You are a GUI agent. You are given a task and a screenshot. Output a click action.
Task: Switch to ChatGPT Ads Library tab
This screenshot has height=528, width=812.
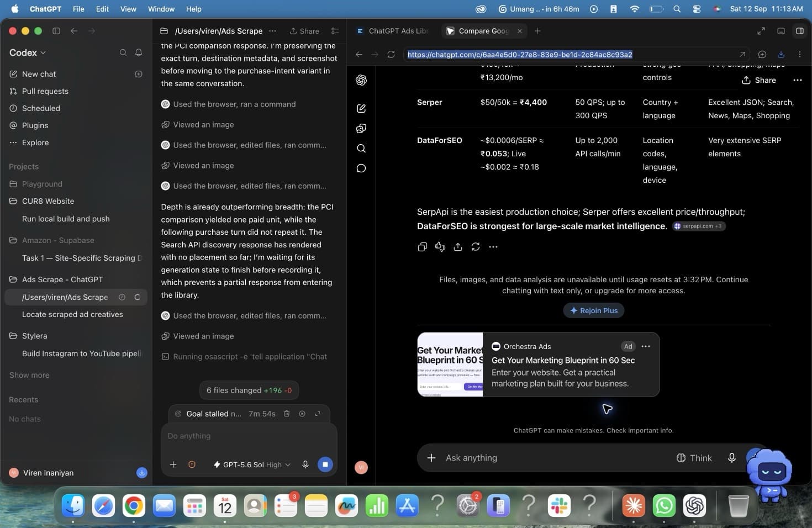click(393, 31)
